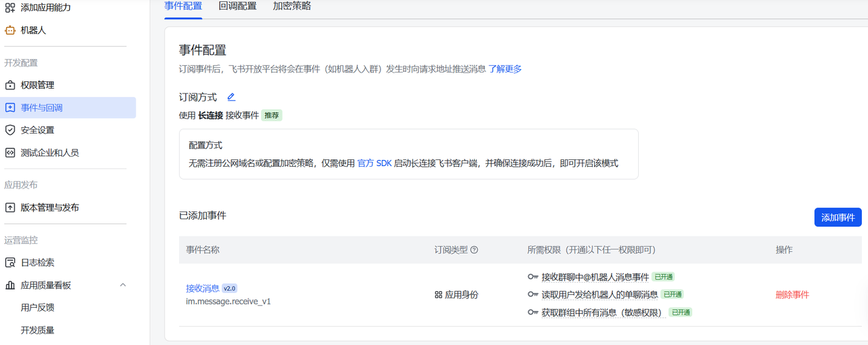This screenshot has width=868, height=345.
Task: Click the 配置方式 heading in the box
Action: coord(205,145)
